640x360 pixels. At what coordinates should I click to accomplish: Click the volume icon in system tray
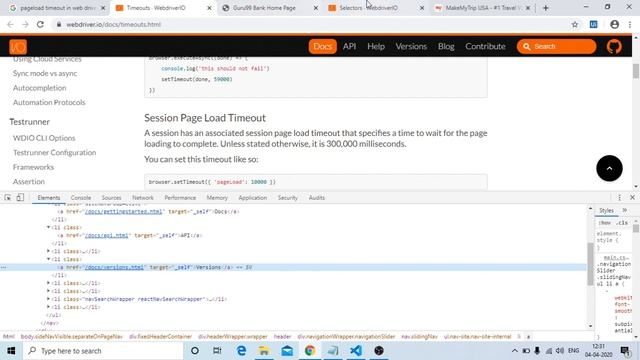[560, 351]
